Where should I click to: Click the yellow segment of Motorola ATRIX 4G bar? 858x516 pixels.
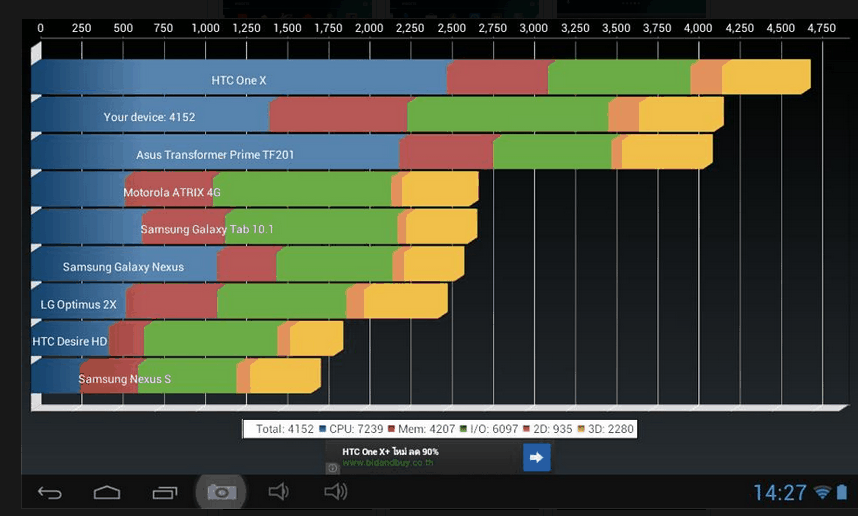(x=440, y=189)
